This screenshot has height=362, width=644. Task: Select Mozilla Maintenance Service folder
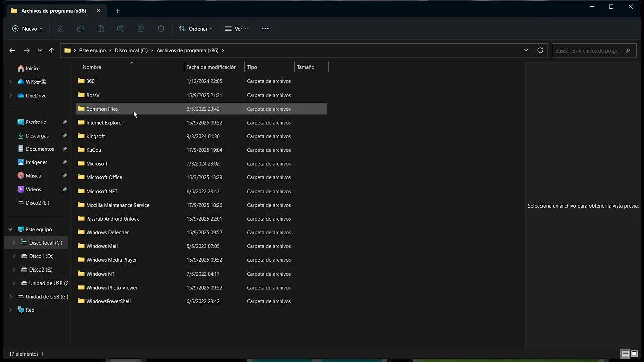click(201, 205)
